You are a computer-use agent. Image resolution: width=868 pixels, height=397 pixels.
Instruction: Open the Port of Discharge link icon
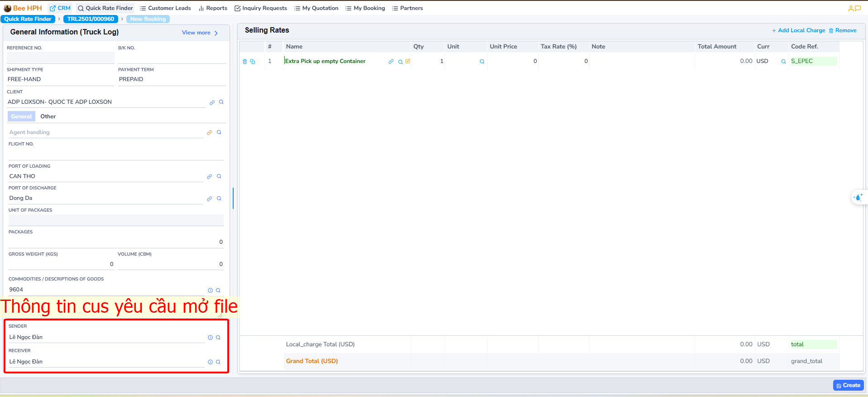[x=209, y=198]
